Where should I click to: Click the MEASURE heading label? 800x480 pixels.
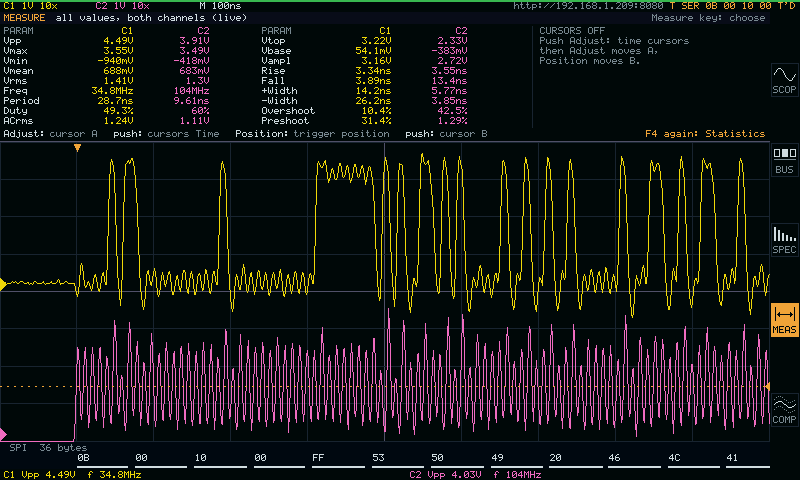(x=24, y=17)
